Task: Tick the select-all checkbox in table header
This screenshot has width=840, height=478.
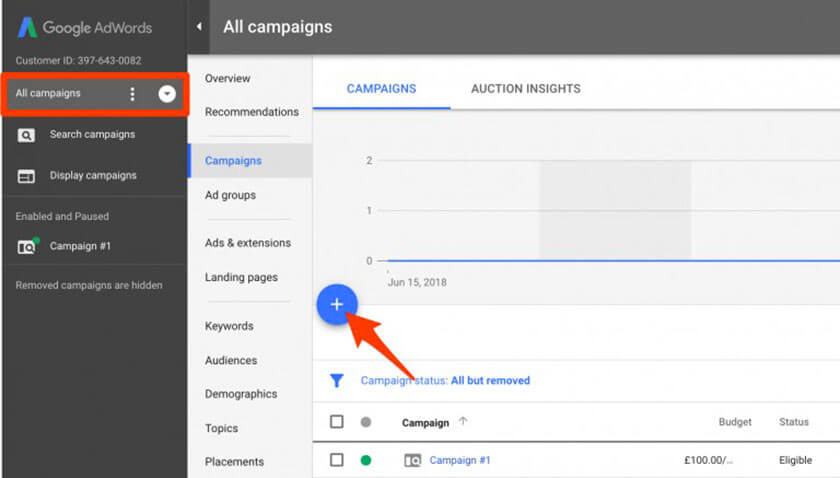Action: point(337,422)
